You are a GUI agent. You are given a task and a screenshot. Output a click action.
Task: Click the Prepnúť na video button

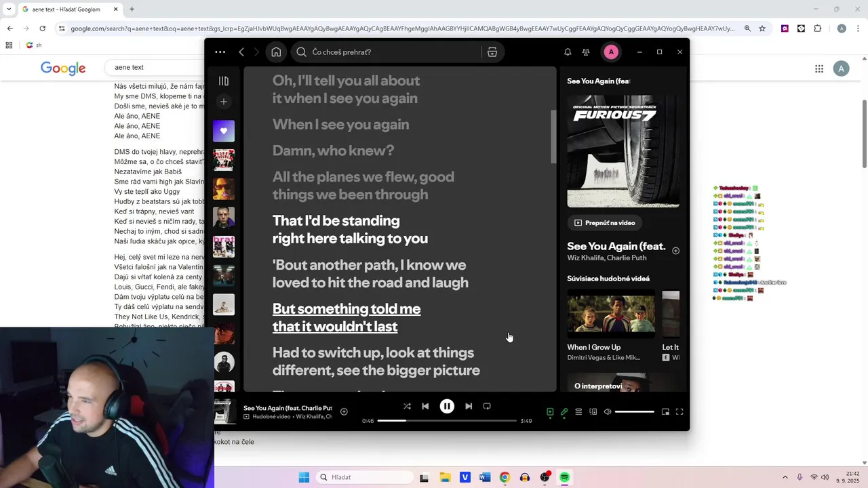click(x=605, y=222)
